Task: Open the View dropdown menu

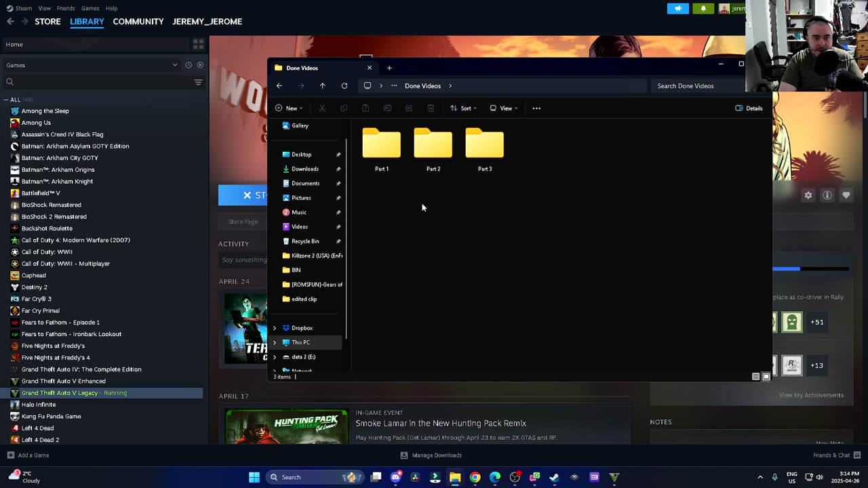Action: point(504,108)
